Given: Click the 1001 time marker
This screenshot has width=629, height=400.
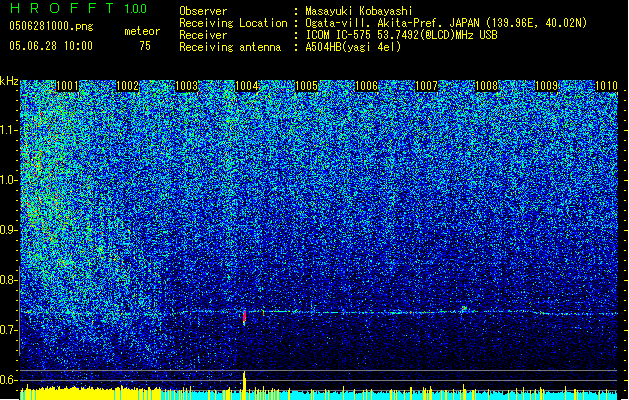Looking at the screenshot, I should pos(67,86).
